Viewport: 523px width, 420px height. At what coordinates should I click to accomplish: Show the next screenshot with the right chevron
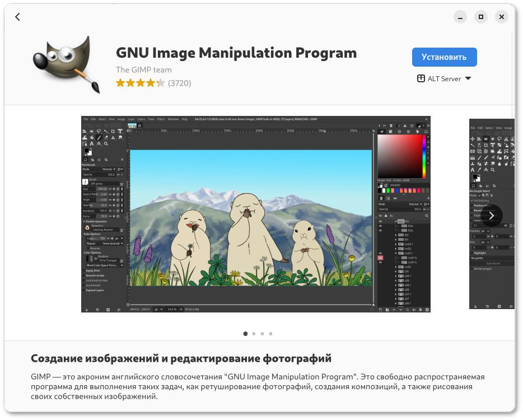[491, 216]
